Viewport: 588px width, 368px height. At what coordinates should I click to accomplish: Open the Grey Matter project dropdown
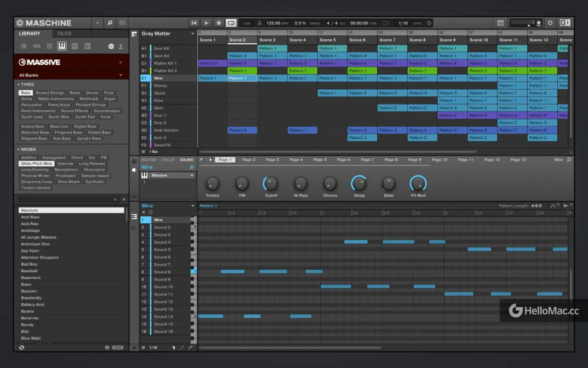pos(192,34)
